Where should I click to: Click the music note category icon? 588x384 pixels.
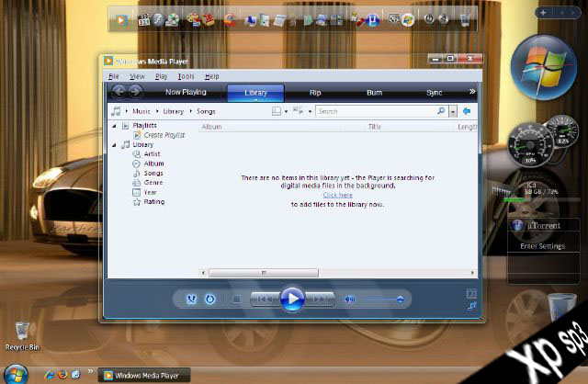[x=116, y=111]
